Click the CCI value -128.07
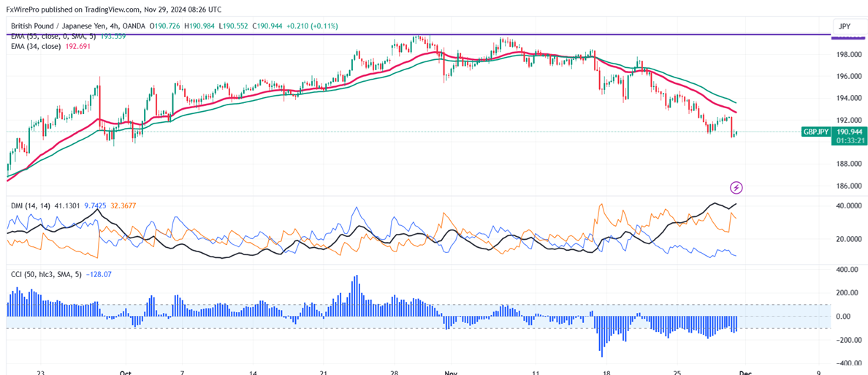This screenshot has height=375, width=868. tap(98, 273)
